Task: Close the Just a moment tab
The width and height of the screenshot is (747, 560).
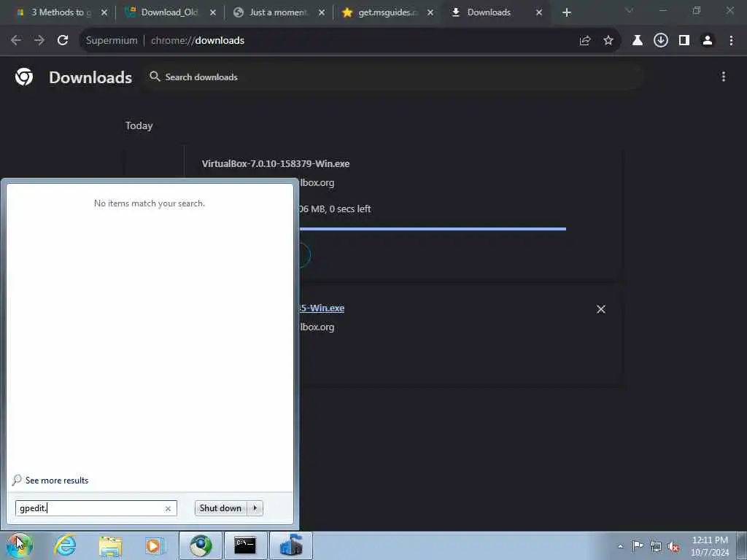Action: pyautogui.click(x=322, y=12)
